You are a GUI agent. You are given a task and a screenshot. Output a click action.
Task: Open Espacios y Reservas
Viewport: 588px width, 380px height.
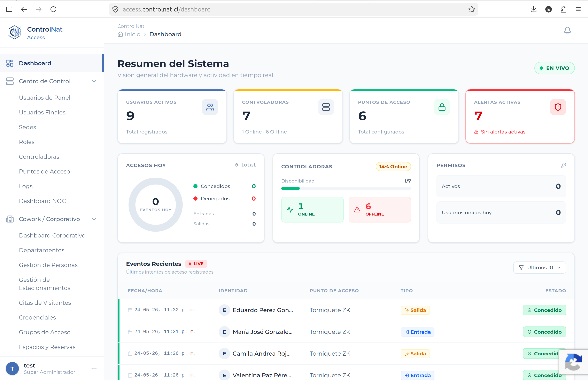tap(47, 347)
